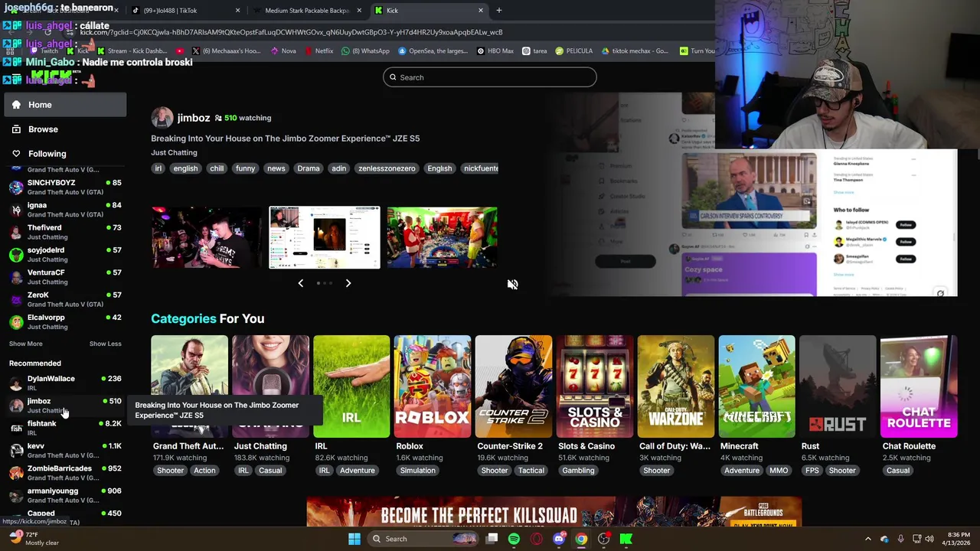Open ZombieBarricades recommended channel
This screenshot has height=551, width=980.
65,472
